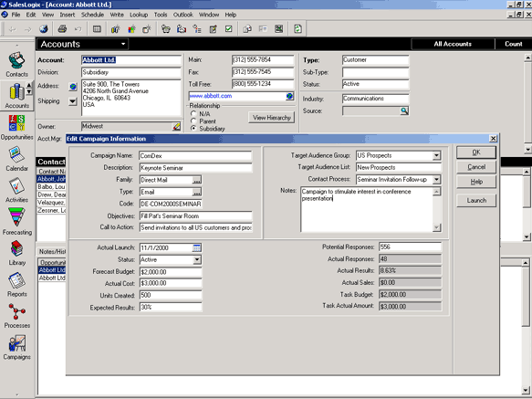Select the N/A relationship option
532x399 pixels.
193,114
